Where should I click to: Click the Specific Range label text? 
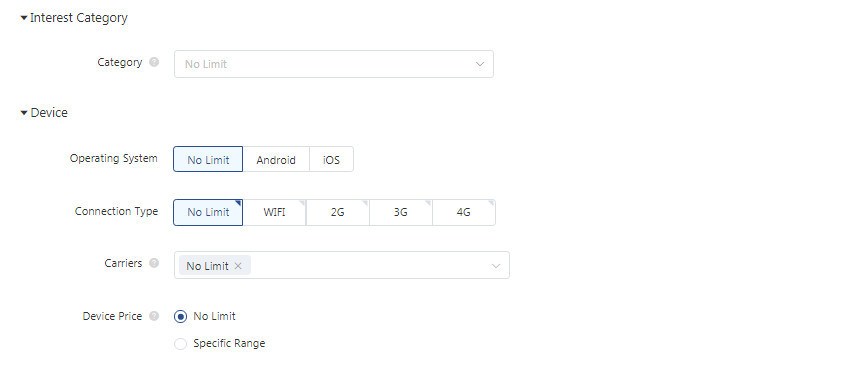tap(229, 344)
